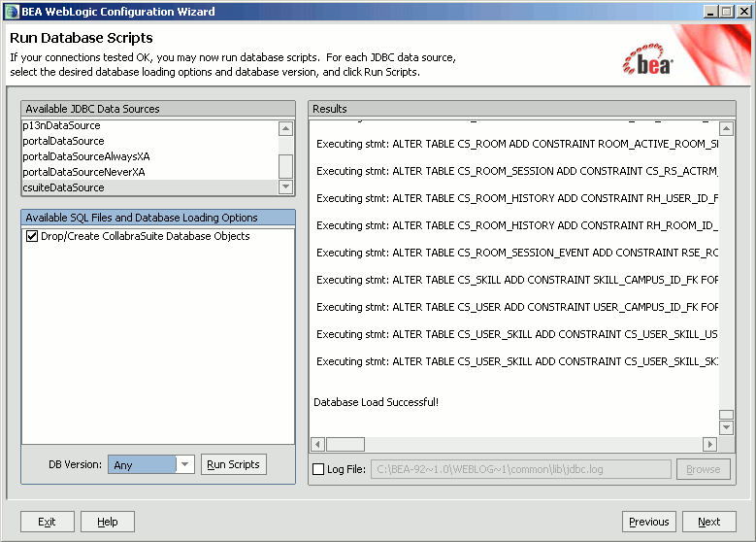This screenshot has height=542, width=756.
Task: Click the Results panel header
Action: coord(522,109)
